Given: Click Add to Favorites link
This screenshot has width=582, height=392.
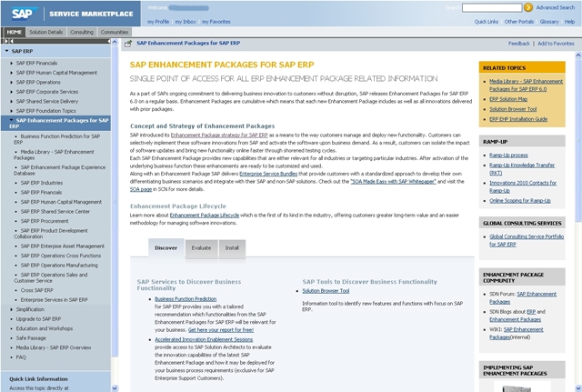Looking at the screenshot, I should 556,43.
